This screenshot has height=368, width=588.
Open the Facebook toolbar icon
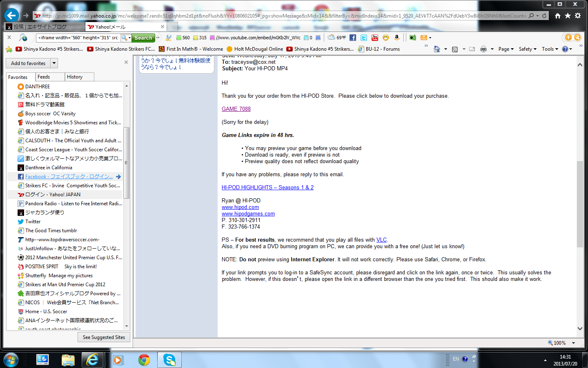353,38
